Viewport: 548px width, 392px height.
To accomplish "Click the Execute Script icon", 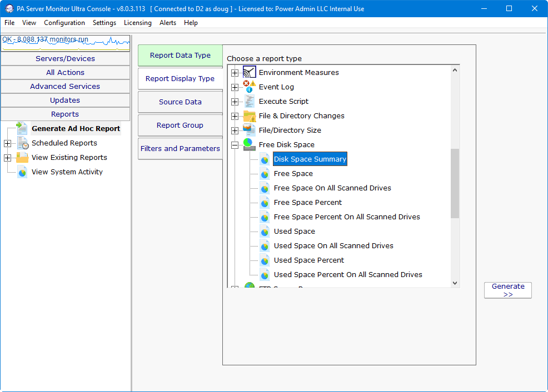I will pyautogui.click(x=249, y=101).
